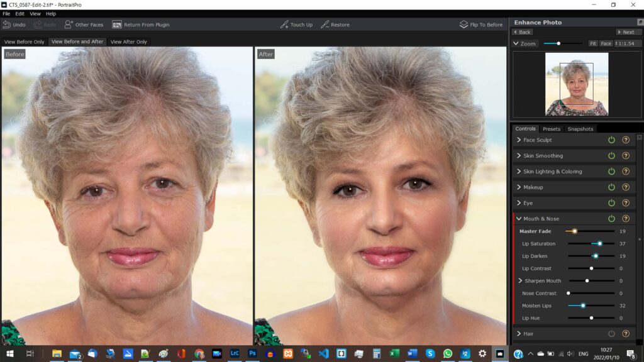Open the Edit menu
The width and height of the screenshot is (644, 362).
20,13
